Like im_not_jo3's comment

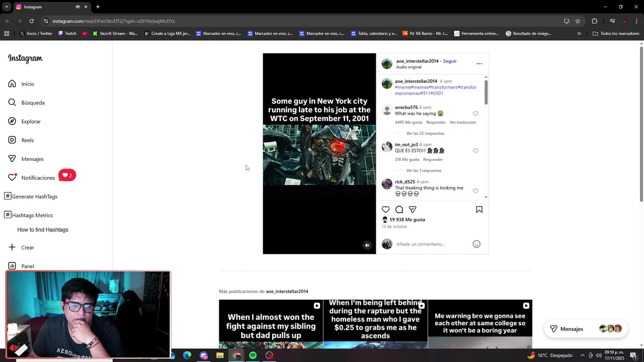pyautogui.click(x=475, y=151)
